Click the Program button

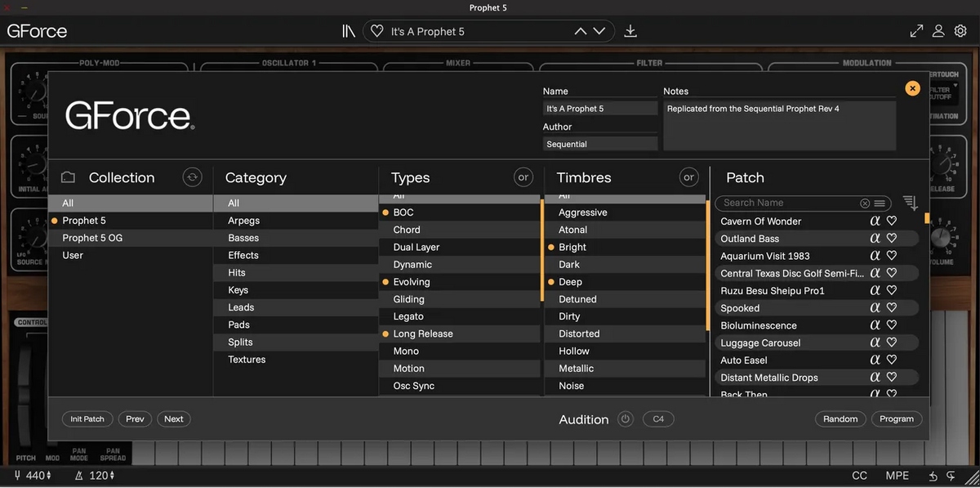coord(897,419)
